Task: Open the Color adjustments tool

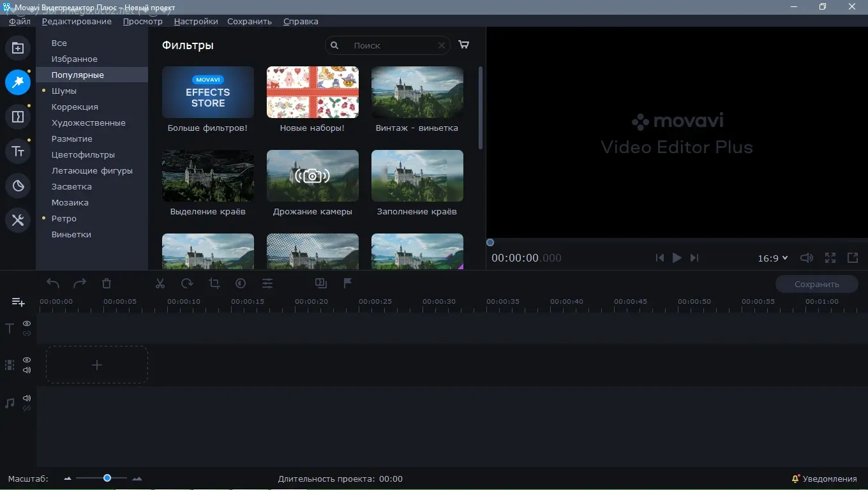Action: click(x=241, y=284)
